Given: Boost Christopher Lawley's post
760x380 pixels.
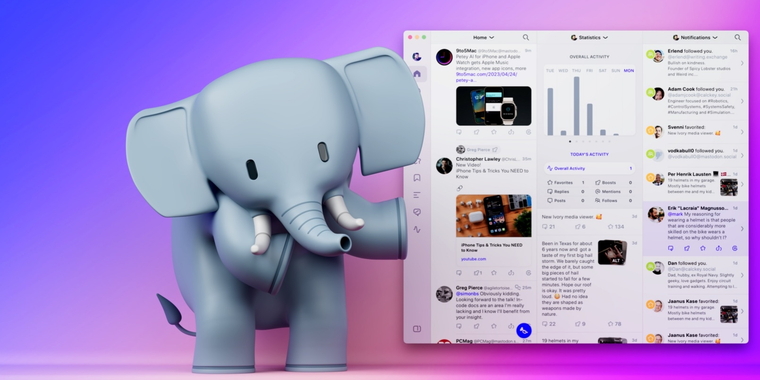Looking at the screenshot, I should point(477,273).
